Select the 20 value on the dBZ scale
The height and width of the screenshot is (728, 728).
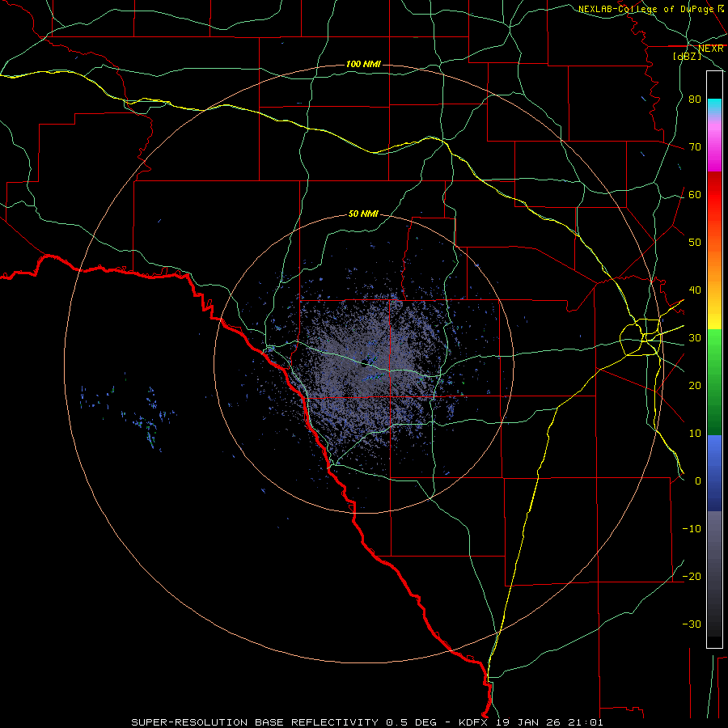pyautogui.click(x=695, y=385)
